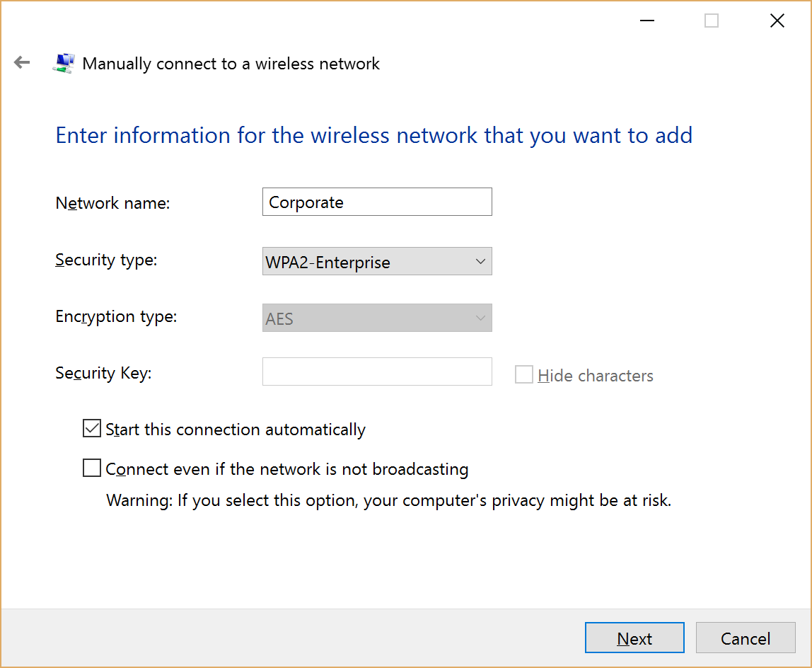
Task: Click the dialog title Manually connect to a wireless network
Action: (x=231, y=64)
